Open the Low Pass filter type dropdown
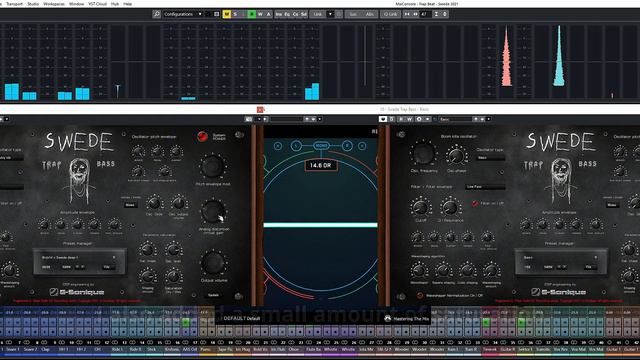 [485, 187]
